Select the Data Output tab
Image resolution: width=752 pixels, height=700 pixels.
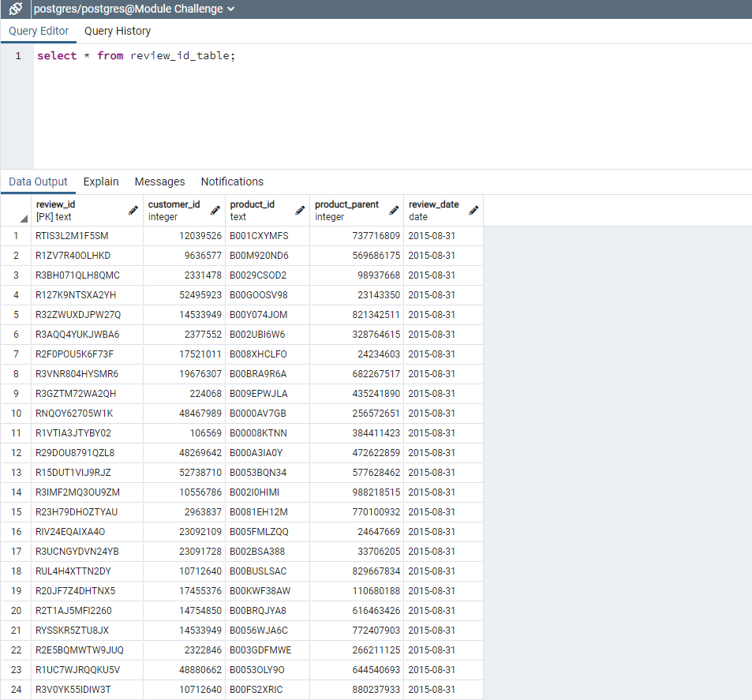point(38,182)
